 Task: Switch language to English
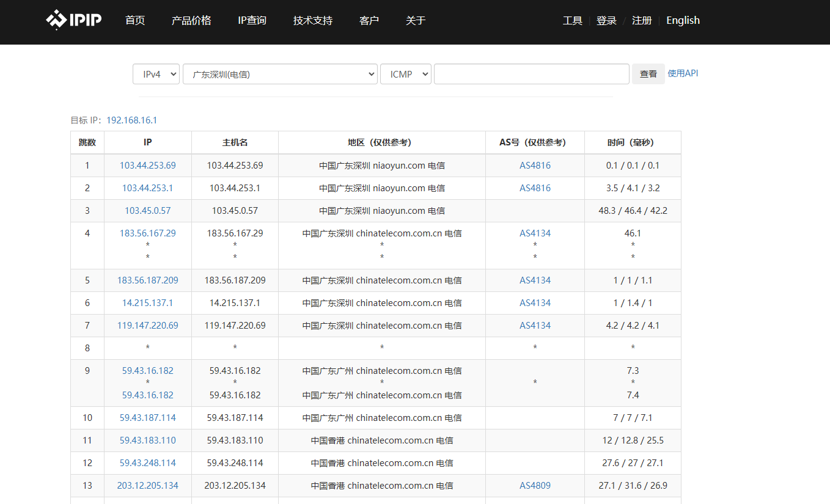click(683, 21)
